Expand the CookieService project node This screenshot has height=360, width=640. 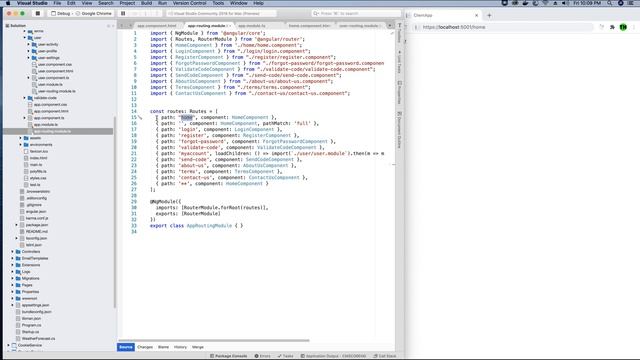click(8, 345)
